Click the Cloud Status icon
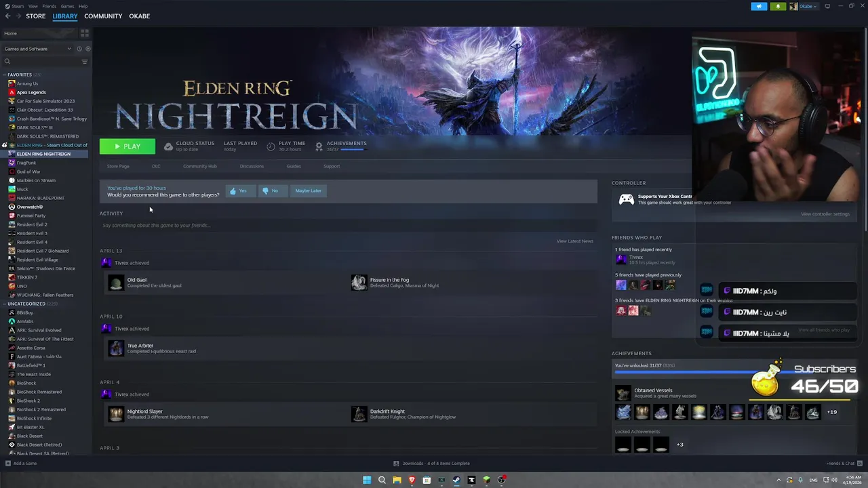Screen dimensions: 868x488 168,146
